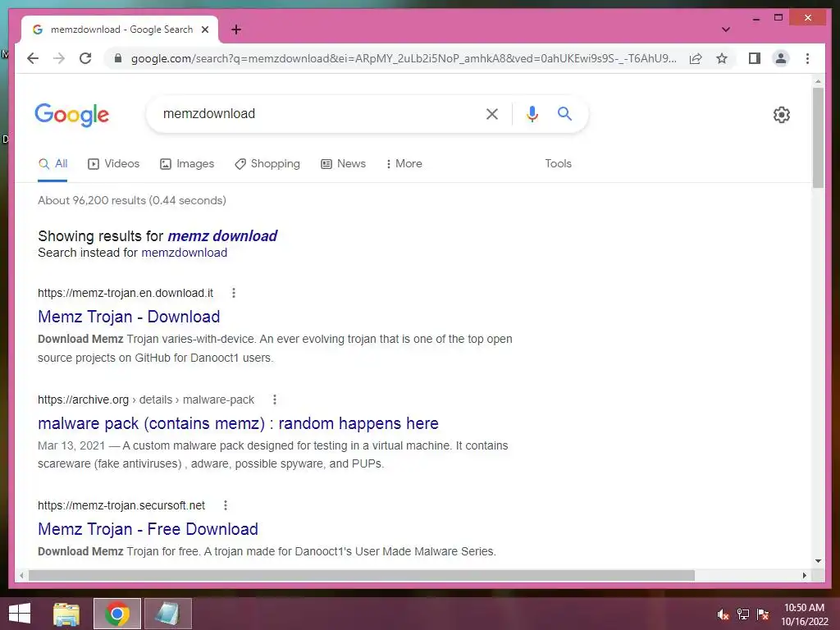
Task: Switch to News results
Action: tap(344, 164)
